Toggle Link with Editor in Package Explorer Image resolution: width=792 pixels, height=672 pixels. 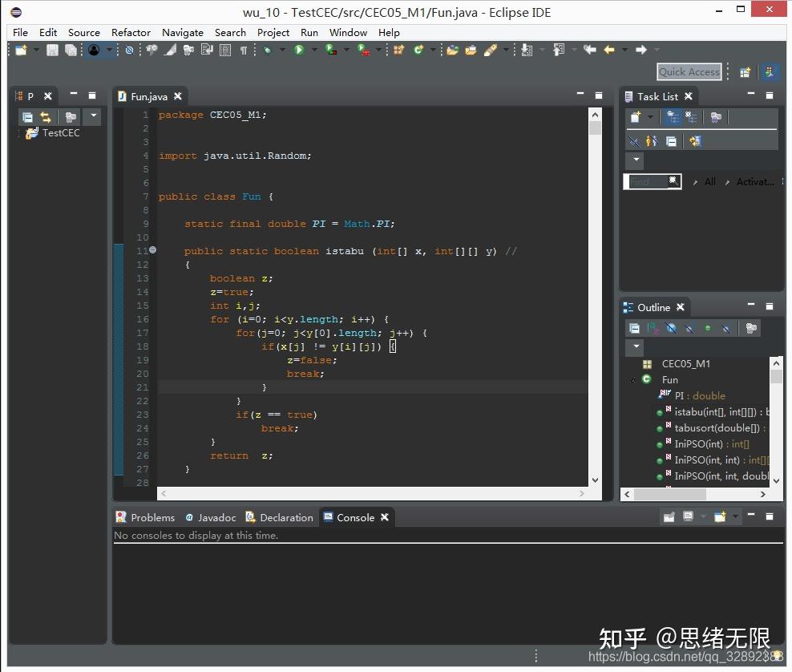pos(46,117)
